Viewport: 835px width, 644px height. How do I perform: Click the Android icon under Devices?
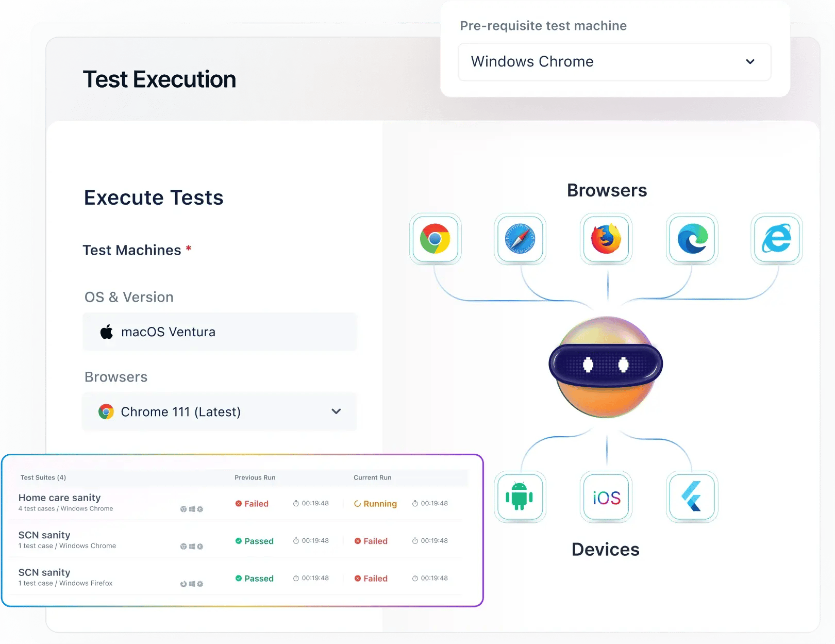click(x=520, y=497)
